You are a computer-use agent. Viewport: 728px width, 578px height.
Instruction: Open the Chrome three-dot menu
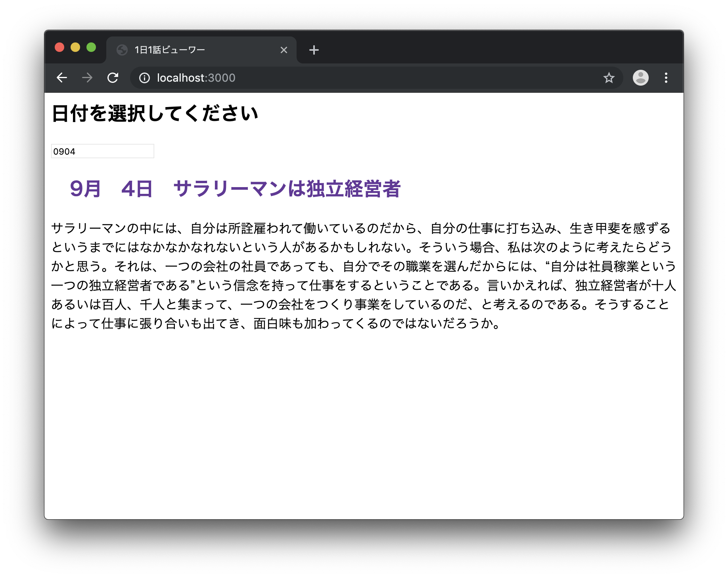point(667,78)
